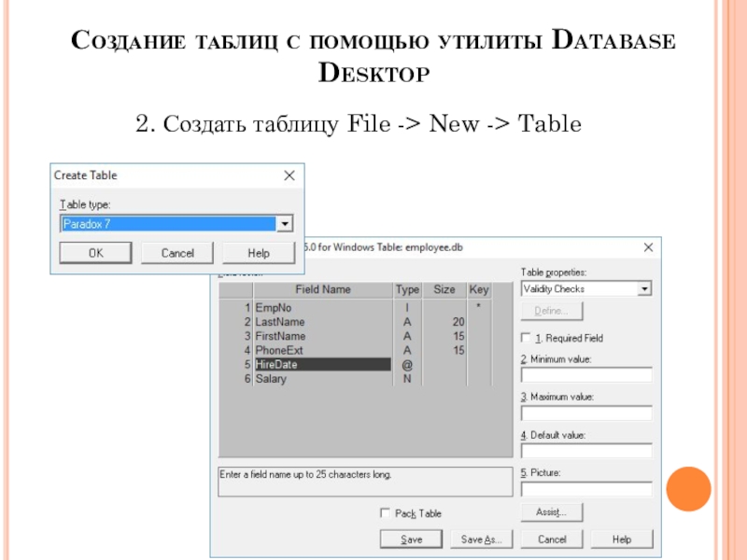Click Help in the table window

(x=622, y=539)
